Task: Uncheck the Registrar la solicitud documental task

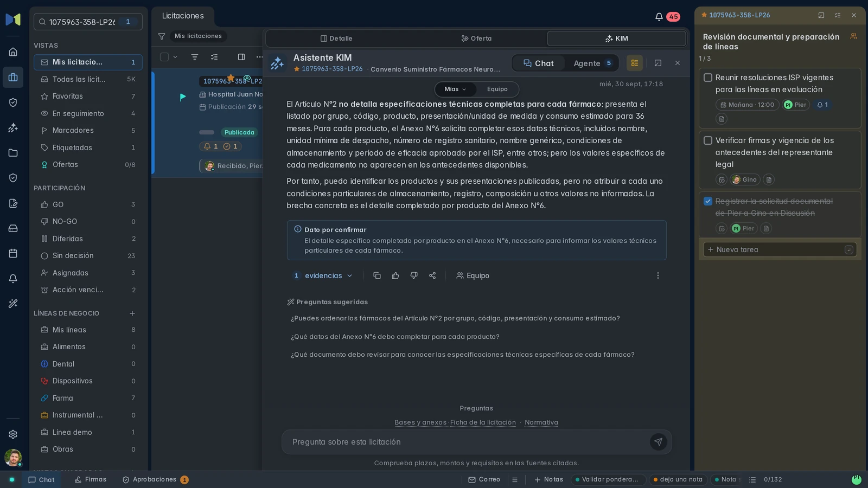Action: tap(708, 201)
